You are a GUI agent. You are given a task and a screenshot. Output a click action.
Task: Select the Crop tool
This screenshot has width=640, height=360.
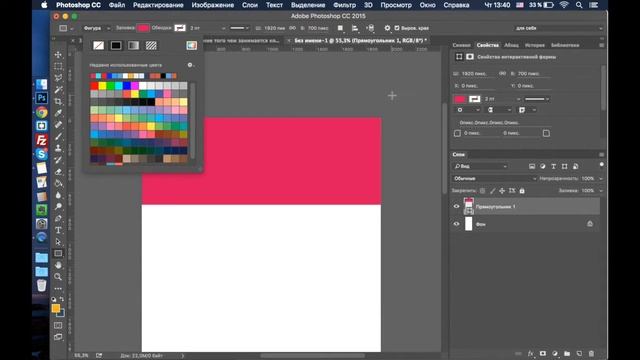[x=58, y=101]
